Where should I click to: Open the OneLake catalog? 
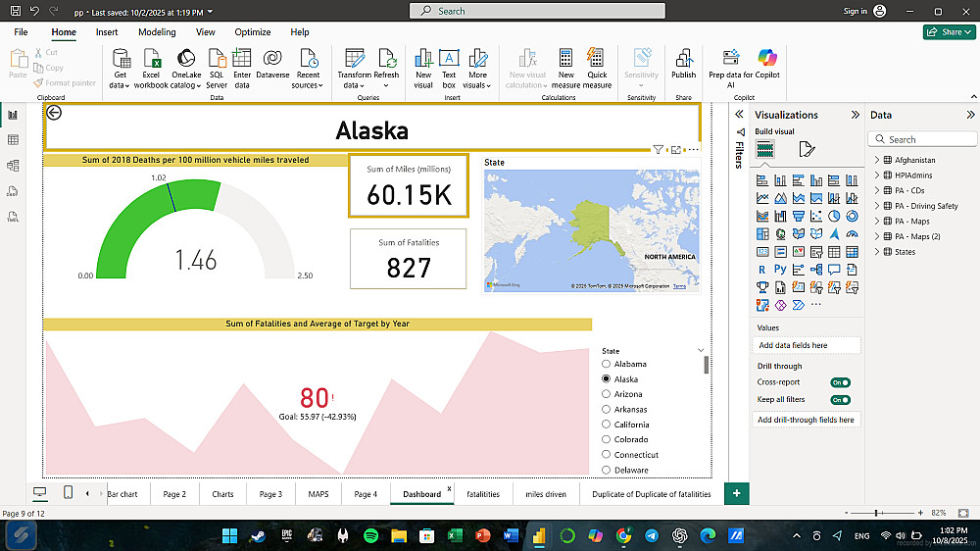pyautogui.click(x=186, y=69)
